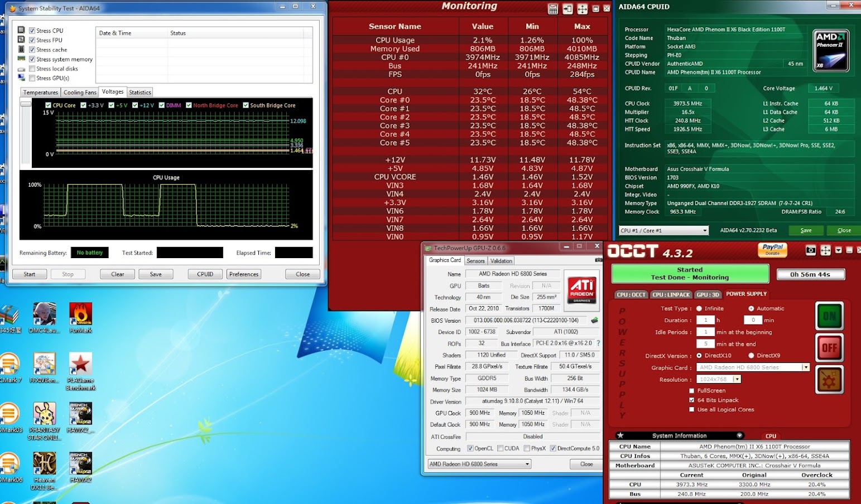Open the FurMark desktop shortcut
The width and height of the screenshot is (861, 504).
click(80, 318)
